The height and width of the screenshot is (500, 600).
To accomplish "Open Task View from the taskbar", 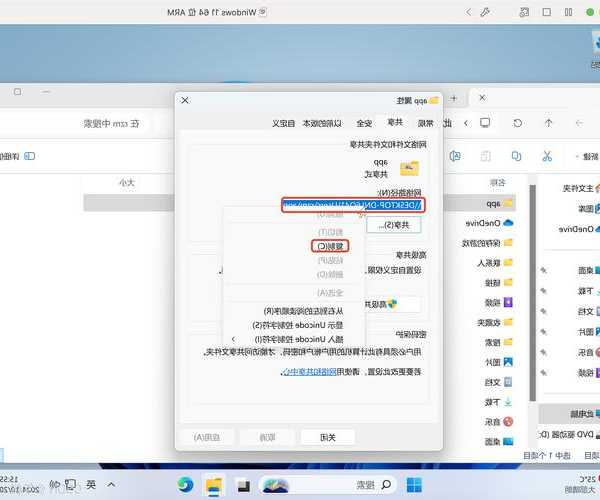I will click(x=241, y=485).
